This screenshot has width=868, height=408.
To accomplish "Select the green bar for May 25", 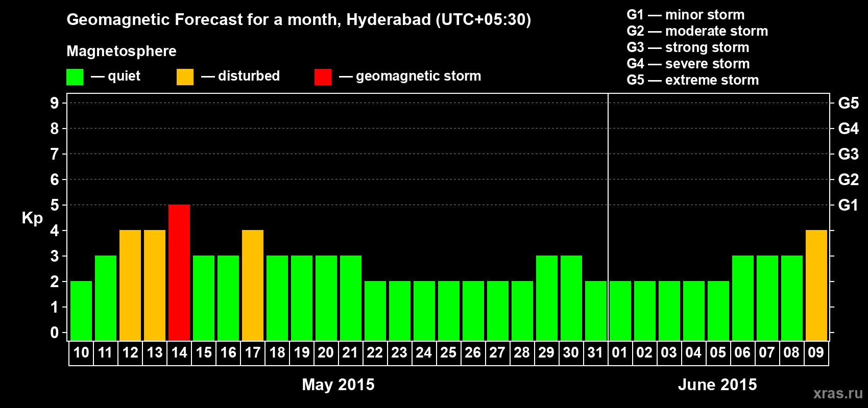I will pyautogui.click(x=449, y=311).
